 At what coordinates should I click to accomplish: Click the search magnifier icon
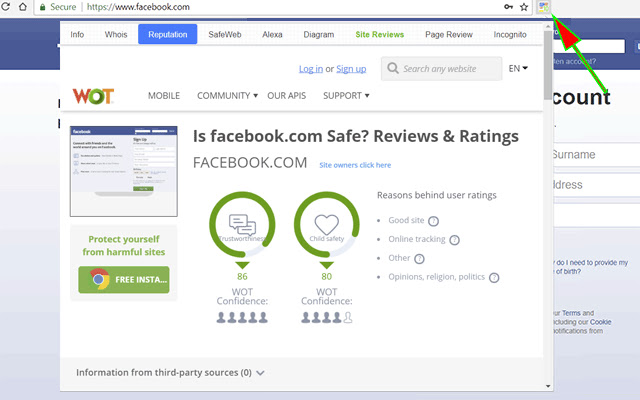(393, 68)
